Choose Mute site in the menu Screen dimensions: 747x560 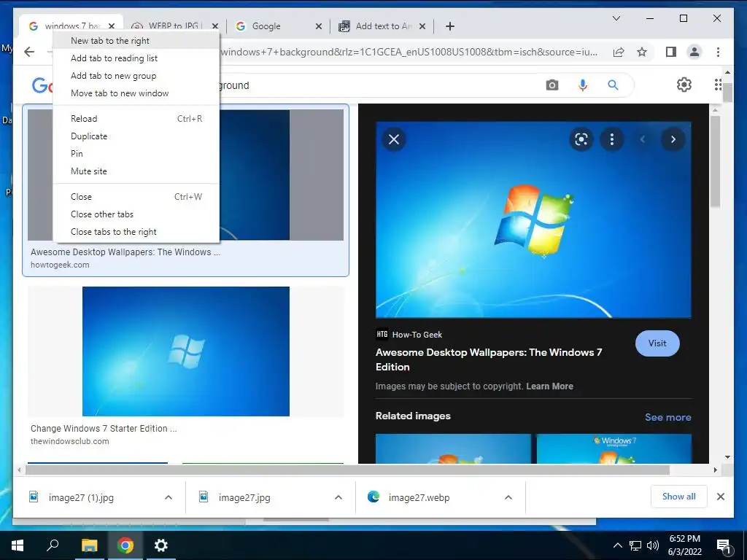(136, 171)
